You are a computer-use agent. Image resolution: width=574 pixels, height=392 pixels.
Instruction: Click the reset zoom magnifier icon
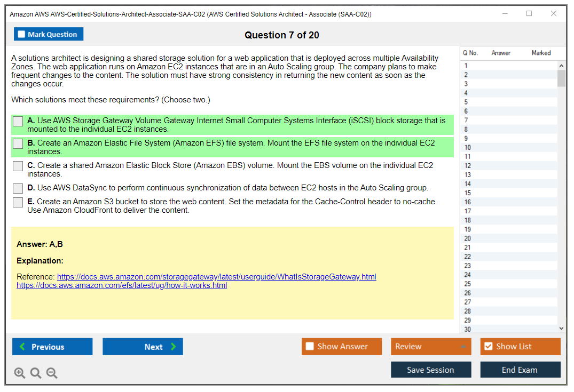[36, 373]
